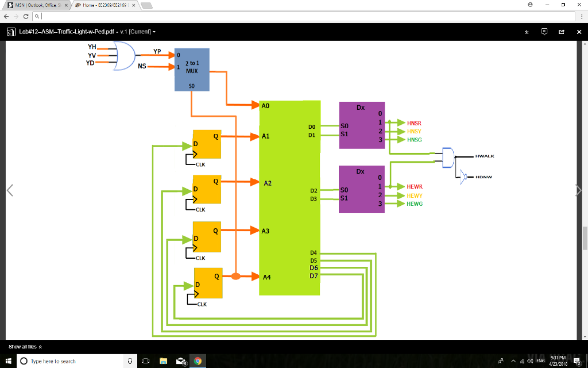This screenshot has width=588, height=368.
Task: Go to the next page with the right chevron
Action: 578,190
